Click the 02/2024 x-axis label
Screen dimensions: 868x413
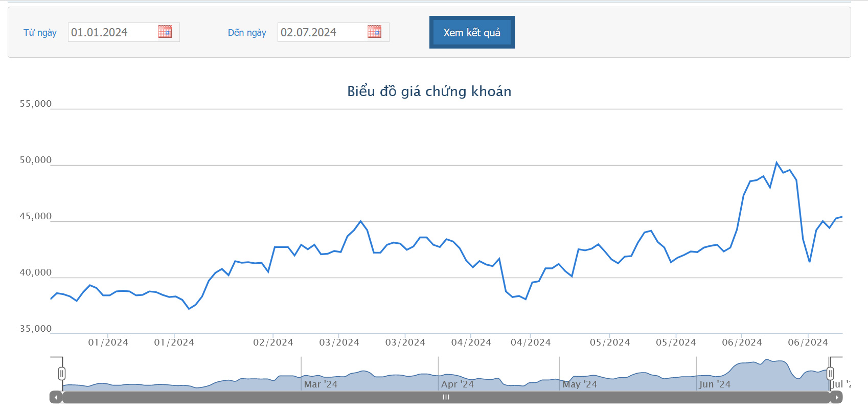click(x=273, y=342)
